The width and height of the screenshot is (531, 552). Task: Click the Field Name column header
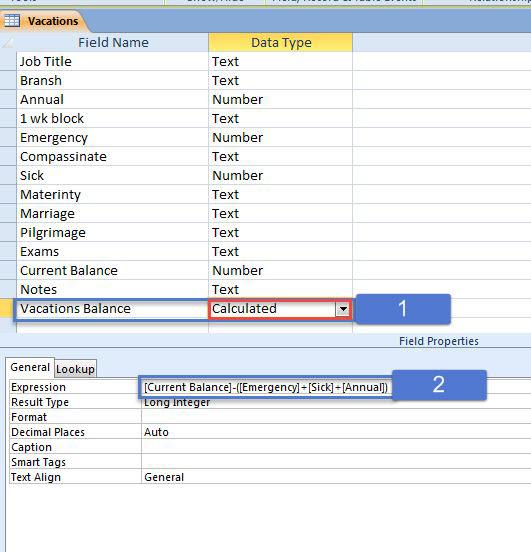click(112, 43)
